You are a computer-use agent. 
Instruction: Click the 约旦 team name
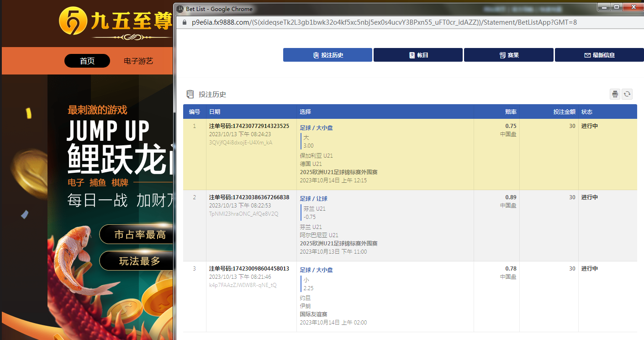tap(305, 298)
